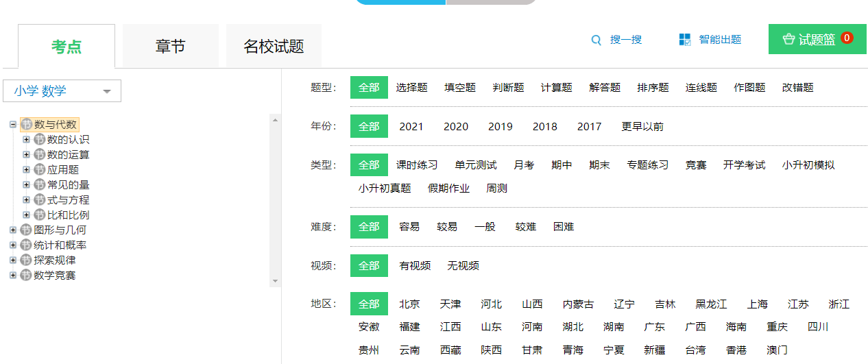Screen dimensions: 868x364
Task: Expand the 数的运算 tree node
Action: 27,155
